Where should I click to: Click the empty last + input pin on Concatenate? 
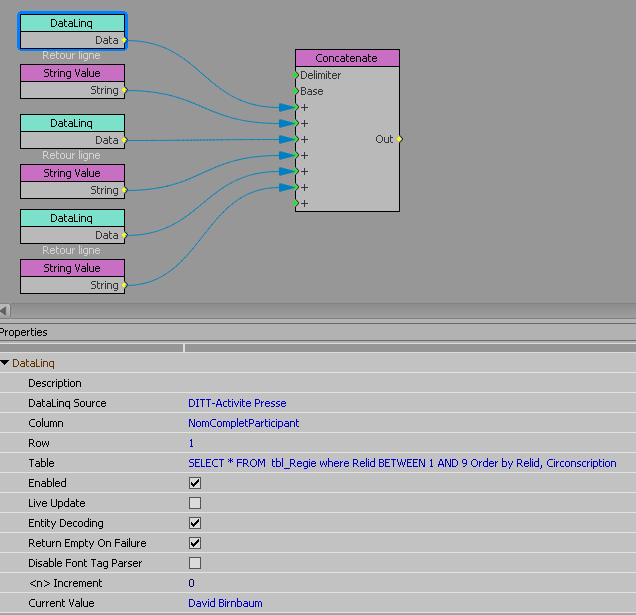tap(296, 203)
